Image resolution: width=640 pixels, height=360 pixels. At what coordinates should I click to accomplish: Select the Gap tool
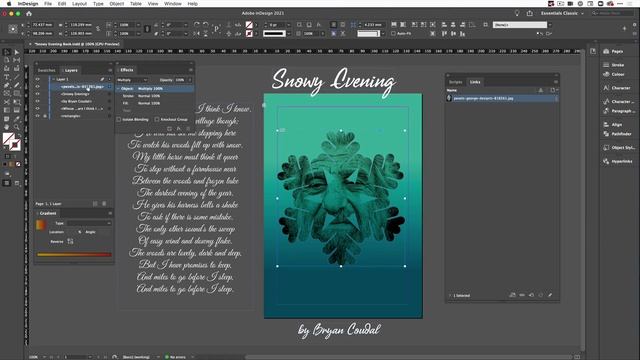pyautogui.click(x=16, y=60)
